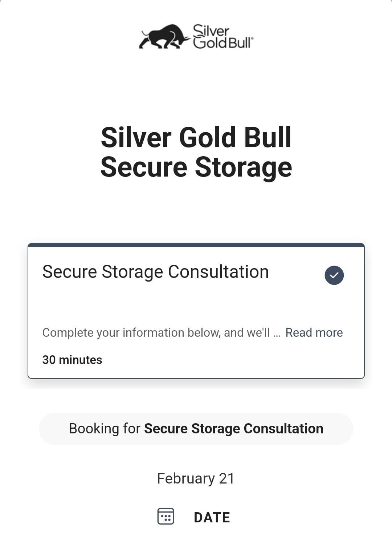The width and height of the screenshot is (392, 542).
Task: Click the Read more link
Action: 314,332
